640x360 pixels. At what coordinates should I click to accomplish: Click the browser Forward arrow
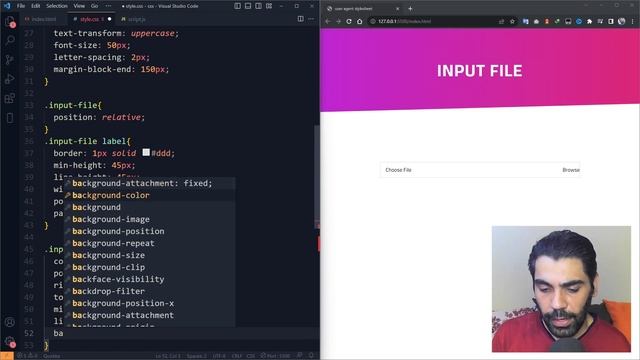click(x=338, y=21)
